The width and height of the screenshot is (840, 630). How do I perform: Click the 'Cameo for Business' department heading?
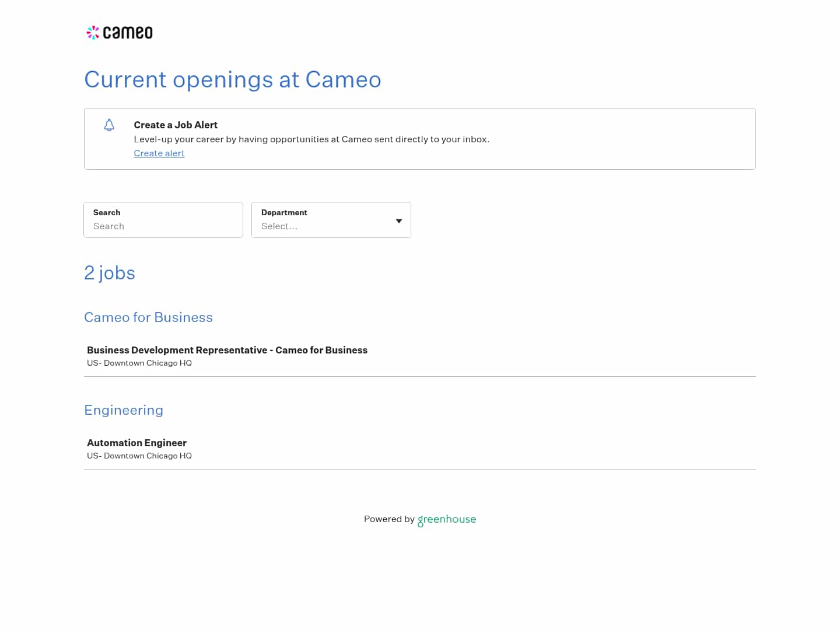tap(148, 317)
